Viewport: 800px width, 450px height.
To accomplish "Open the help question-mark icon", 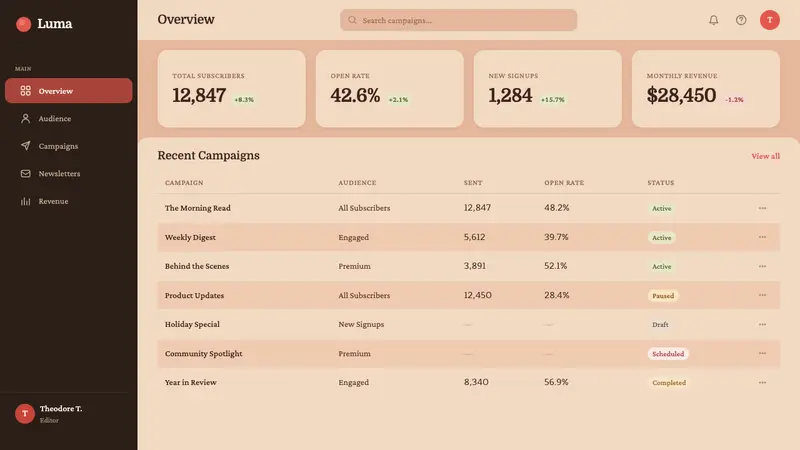I will click(741, 20).
